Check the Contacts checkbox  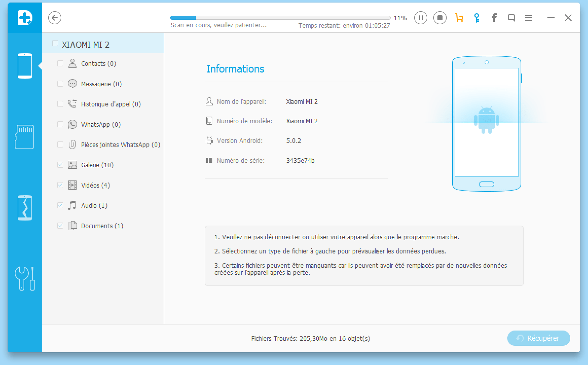[60, 63]
